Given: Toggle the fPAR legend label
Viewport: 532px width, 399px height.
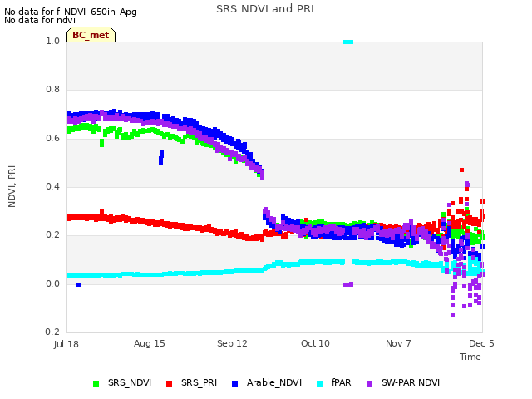Looking at the screenshot, I should pyautogui.click(x=342, y=382).
